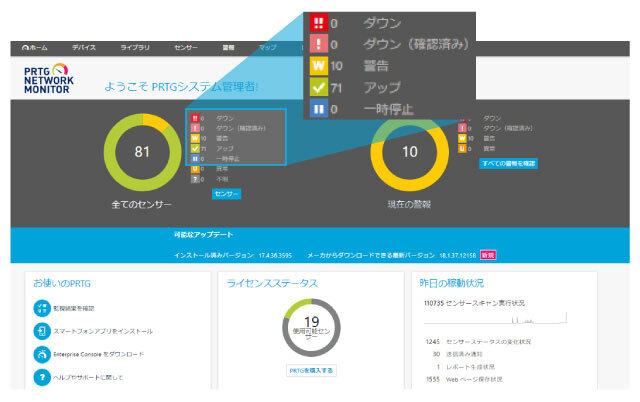Screen dimensions: 640x402
Task: Click the 現在の警報 donut chart showing 10
Action: 410,152
